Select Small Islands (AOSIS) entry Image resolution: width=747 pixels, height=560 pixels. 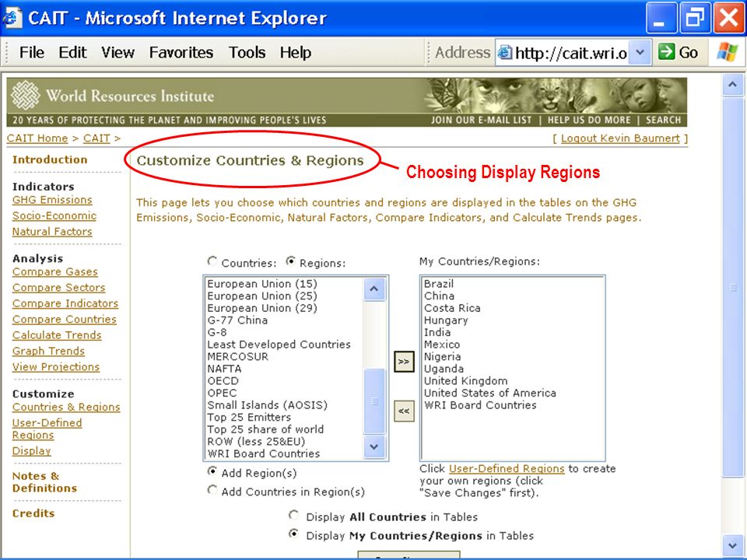coord(268,405)
